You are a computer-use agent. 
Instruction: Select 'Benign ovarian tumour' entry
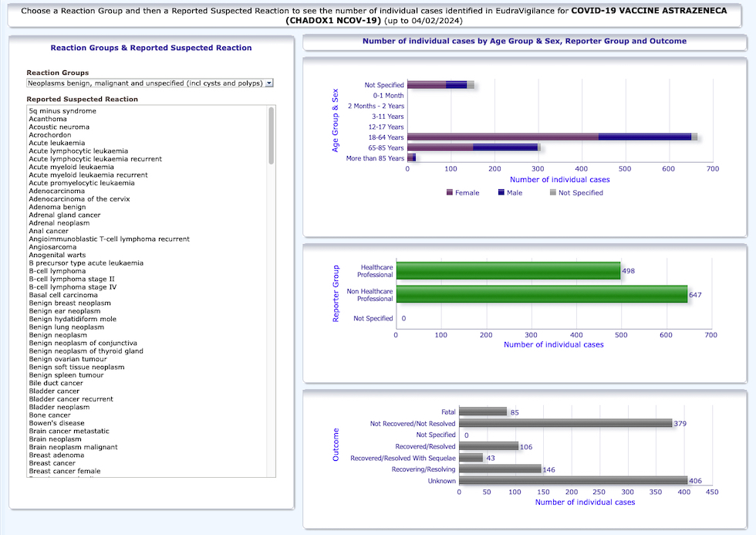click(68, 359)
